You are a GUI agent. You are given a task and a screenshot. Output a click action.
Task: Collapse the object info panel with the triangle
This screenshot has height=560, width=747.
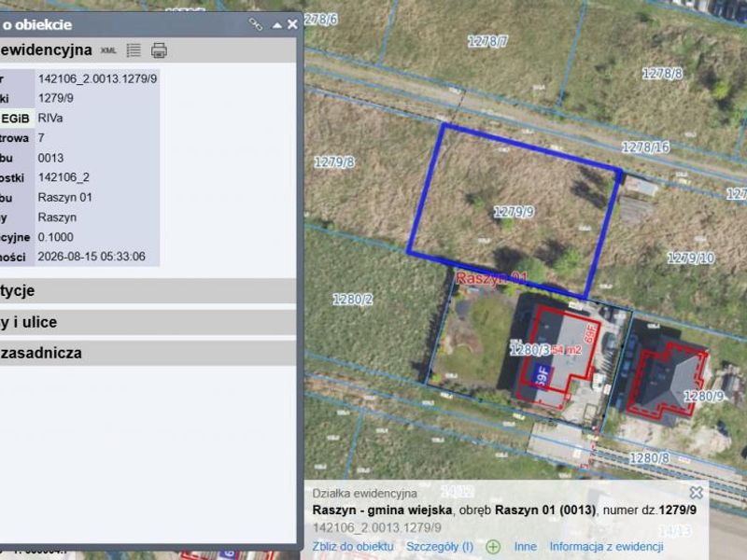[x=276, y=25]
